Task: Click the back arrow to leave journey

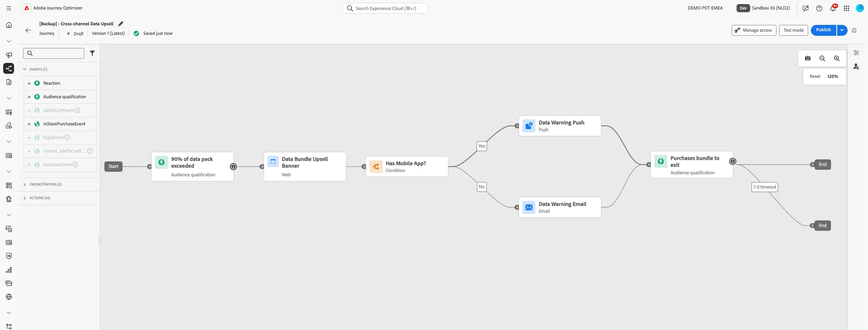Action: [x=28, y=30]
